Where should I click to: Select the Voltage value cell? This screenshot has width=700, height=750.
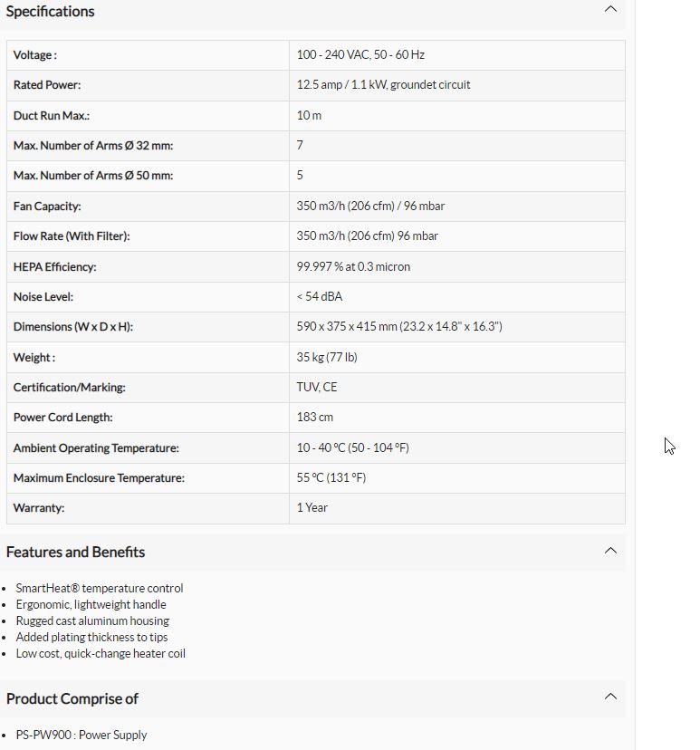pos(457,55)
